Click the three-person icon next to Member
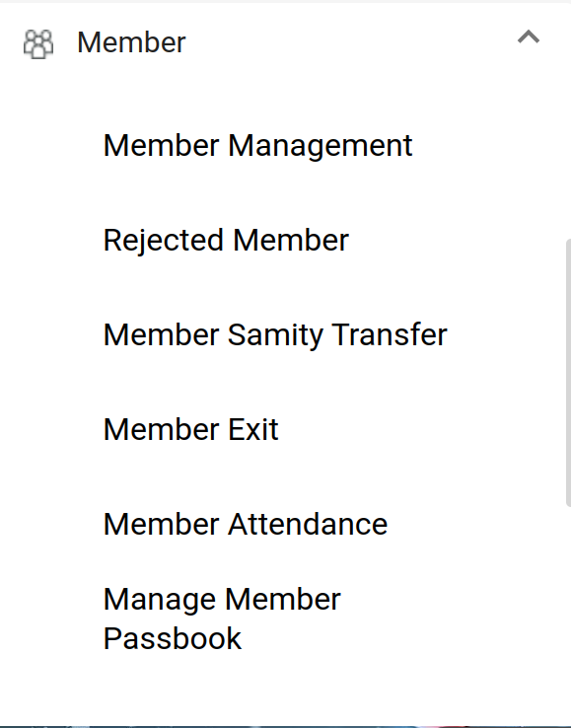This screenshot has width=571, height=728. coord(38,44)
